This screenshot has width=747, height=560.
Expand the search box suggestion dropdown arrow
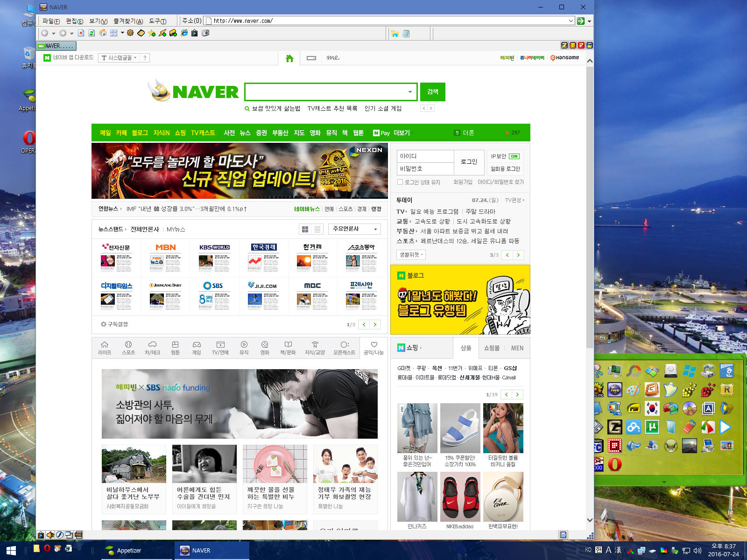[x=410, y=92]
